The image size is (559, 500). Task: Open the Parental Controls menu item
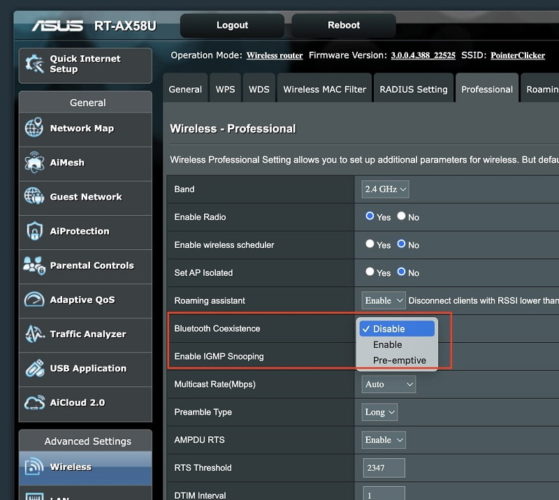pyautogui.click(x=85, y=266)
